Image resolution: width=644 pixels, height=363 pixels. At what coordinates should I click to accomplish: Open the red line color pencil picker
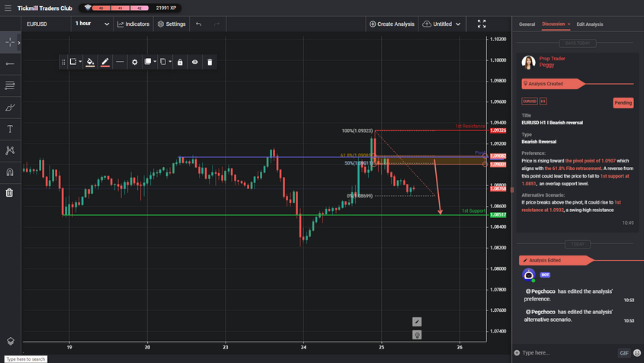tap(105, 62)
